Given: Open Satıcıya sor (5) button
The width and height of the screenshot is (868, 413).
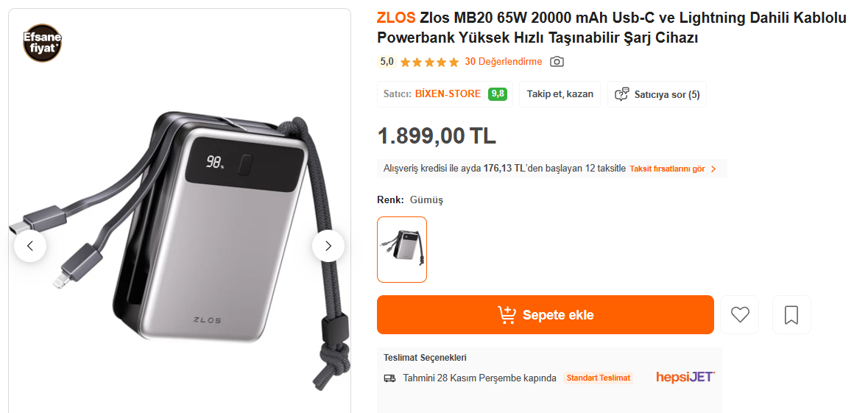Looking at the screenshot, I should tap(657, 94).
